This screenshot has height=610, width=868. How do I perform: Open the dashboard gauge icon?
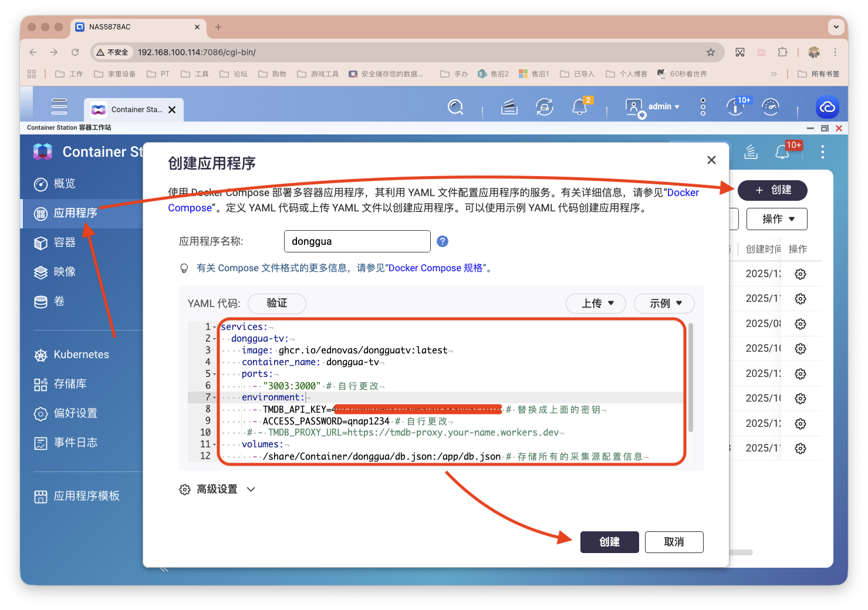coord(770,107)
